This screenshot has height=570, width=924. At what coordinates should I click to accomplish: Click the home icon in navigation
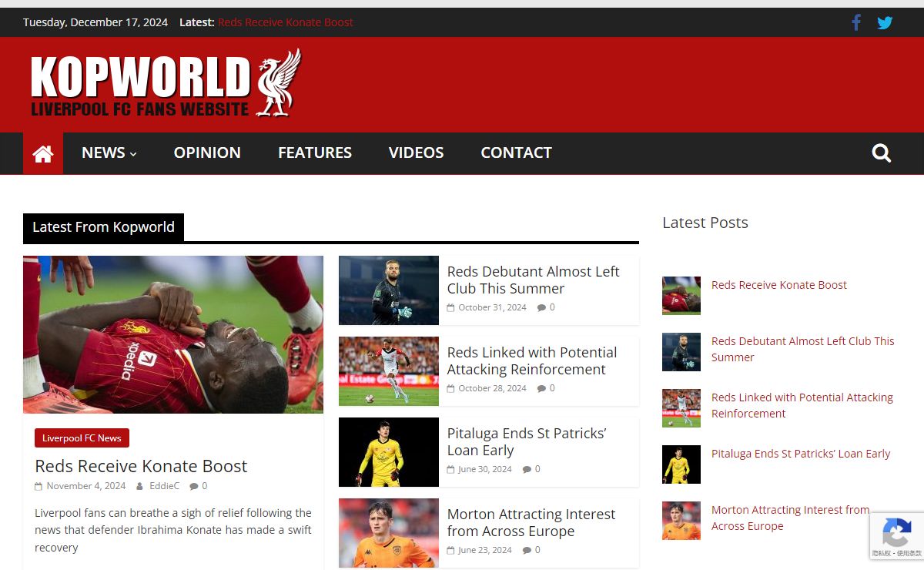point(43,153)
